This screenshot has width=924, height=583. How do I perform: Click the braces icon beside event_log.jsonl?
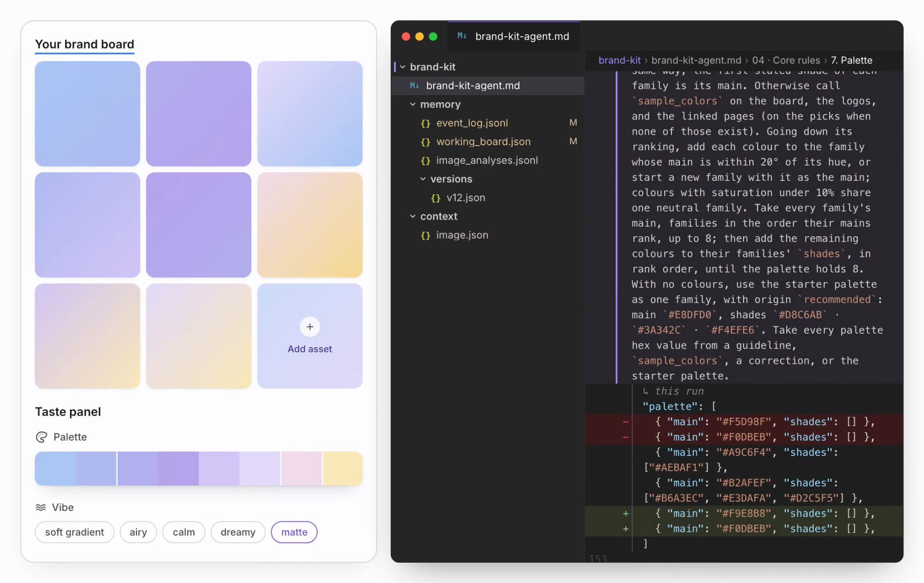click(x=425, y=123)
